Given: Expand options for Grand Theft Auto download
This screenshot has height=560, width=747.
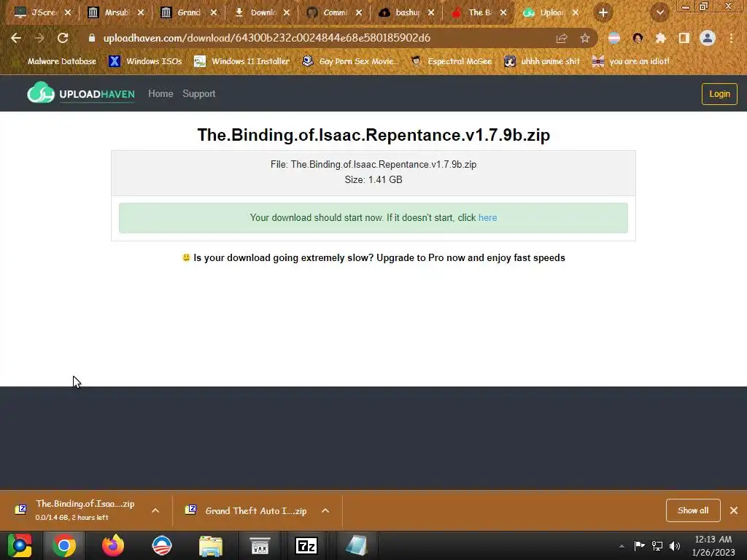Looking at the screenshot, I should 325,510.
